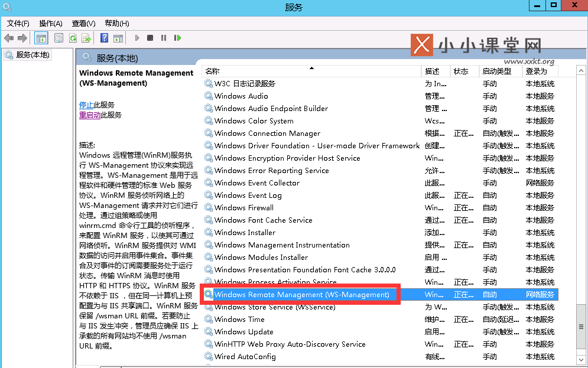The height and width of the screenshot is (368, 588).
Task: Click the Start Service play icon
Action: (137, 38)
